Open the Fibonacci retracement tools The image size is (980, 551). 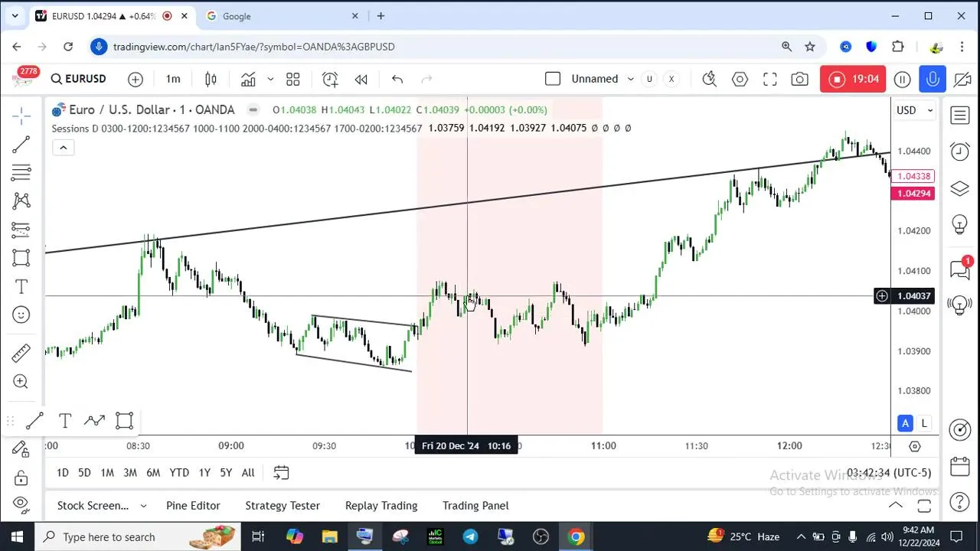[x=21, y=172]
